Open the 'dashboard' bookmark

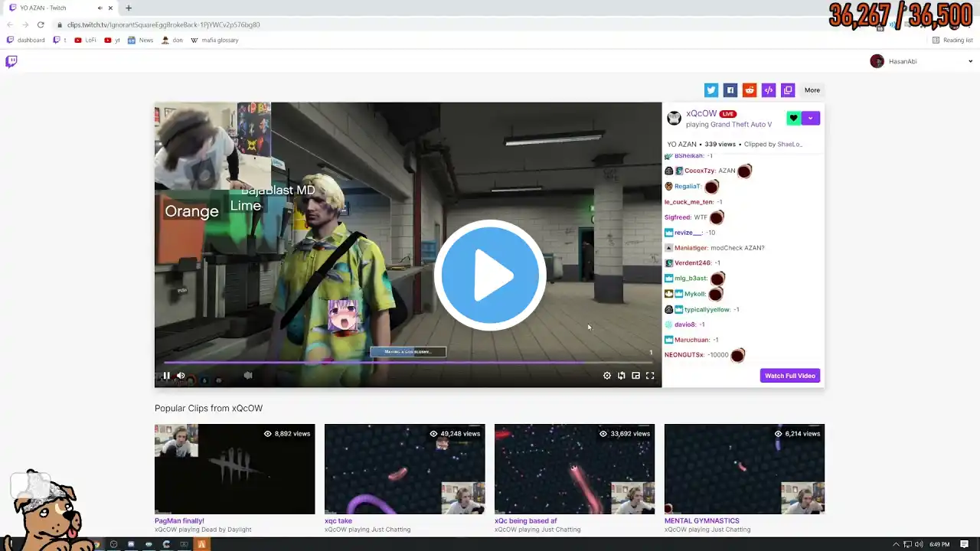click(x=26, y=41)
